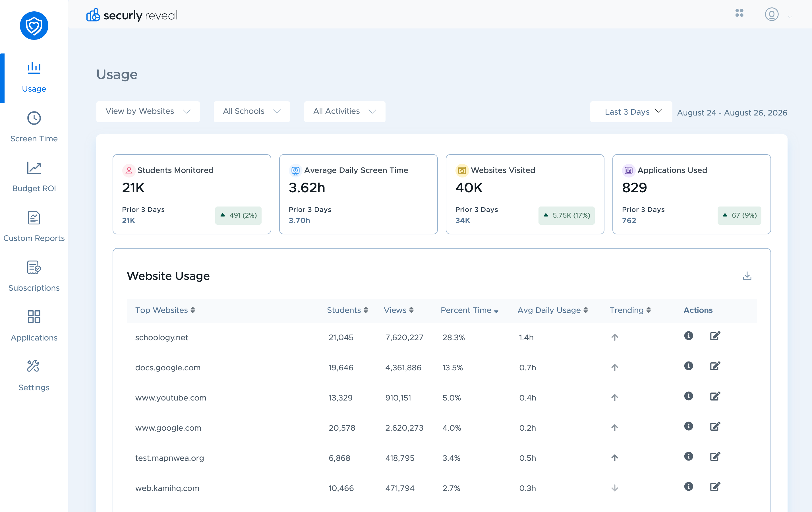Show info for www.youtube.com
812x512 pixels.
point(688,396)
